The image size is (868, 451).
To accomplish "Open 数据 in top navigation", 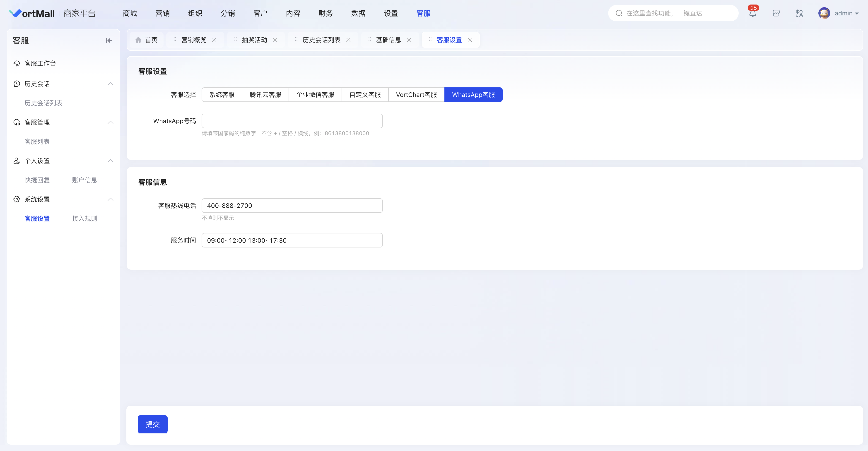I will [358, 13].
